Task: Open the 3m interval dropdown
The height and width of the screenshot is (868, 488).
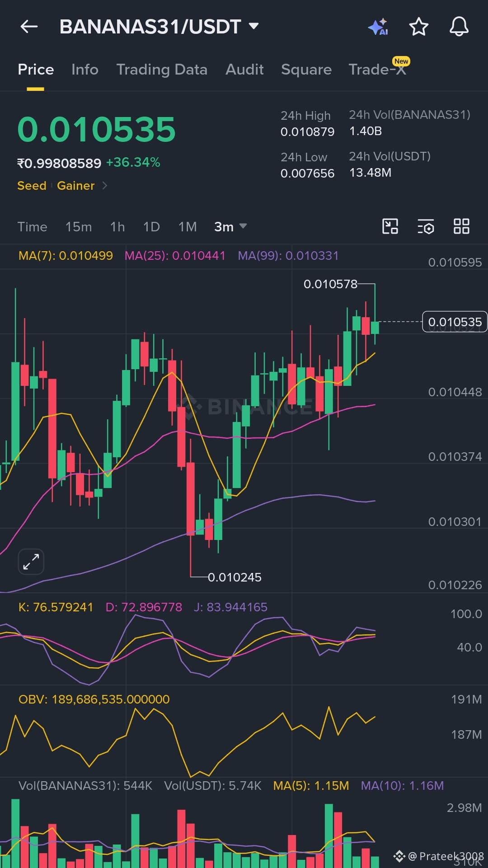Action: click(x=230, y=226)
